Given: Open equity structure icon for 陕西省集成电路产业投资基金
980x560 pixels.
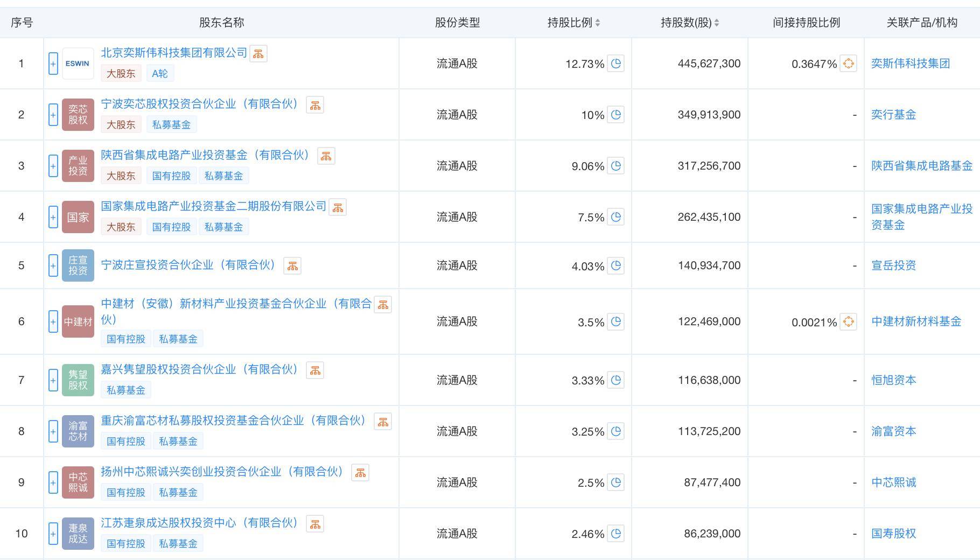Looking at the screenshot, I should pyautogui.click(x=326, y=156).
